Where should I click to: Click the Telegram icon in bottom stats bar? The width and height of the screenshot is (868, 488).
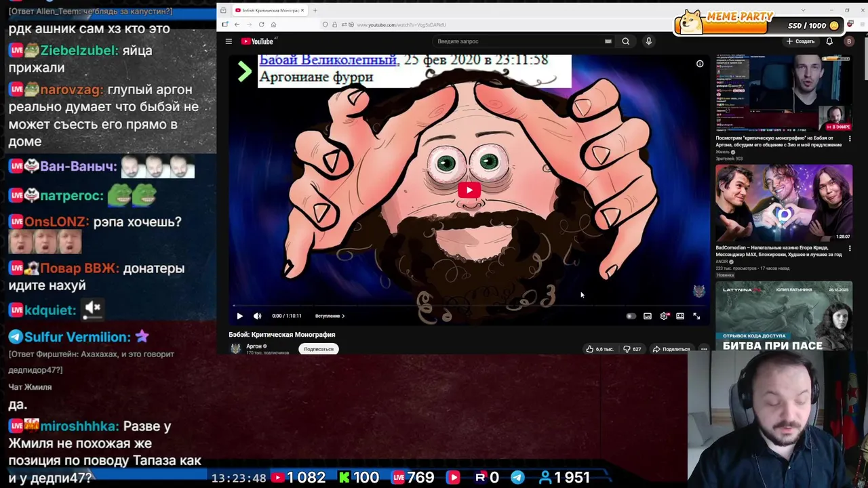[x=517, y=478]
